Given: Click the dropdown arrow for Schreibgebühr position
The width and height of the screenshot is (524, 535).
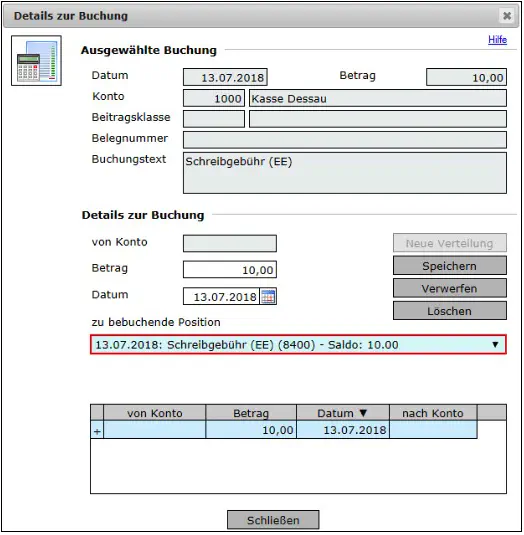Looking at the screenshot, I should click(495, 345).
